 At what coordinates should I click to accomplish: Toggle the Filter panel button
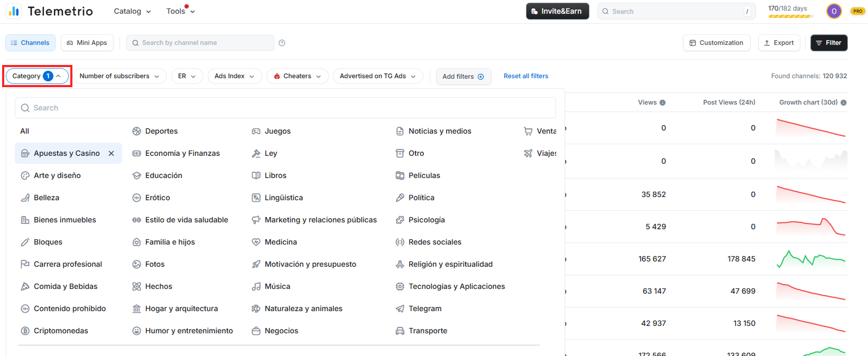pos(828,43)
